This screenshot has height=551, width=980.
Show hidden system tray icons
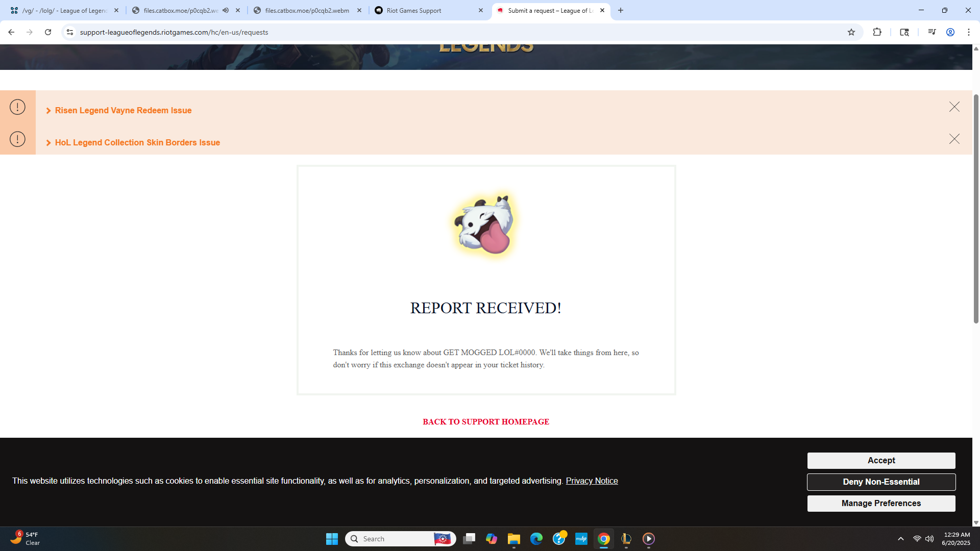pyautogui.click(x=901, y=539)
